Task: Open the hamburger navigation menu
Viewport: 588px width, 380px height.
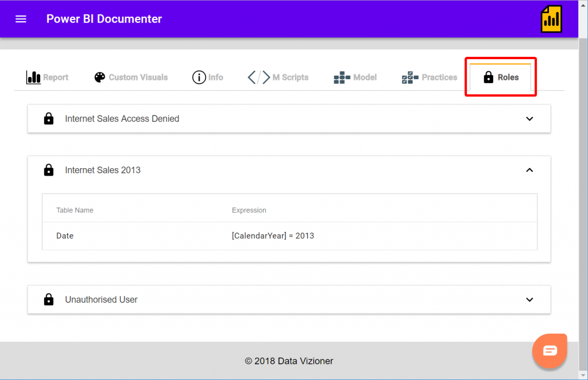Action: coord(21,19)
